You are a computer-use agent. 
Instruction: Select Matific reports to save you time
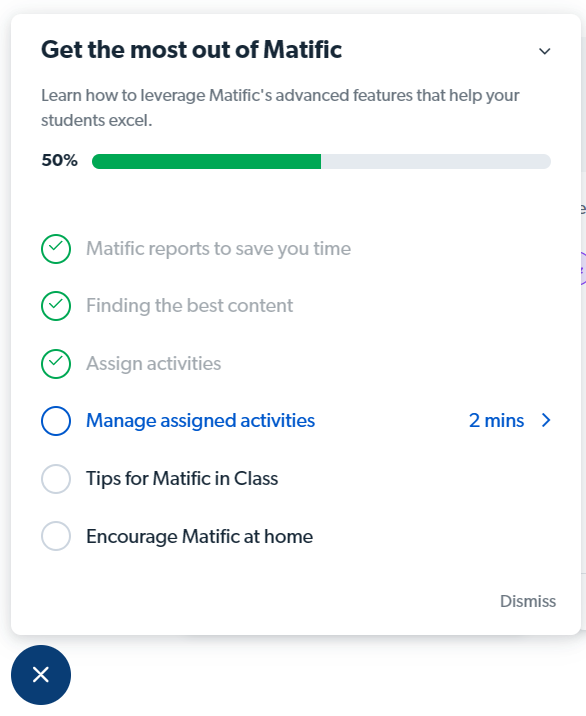(x=218, y=249)
